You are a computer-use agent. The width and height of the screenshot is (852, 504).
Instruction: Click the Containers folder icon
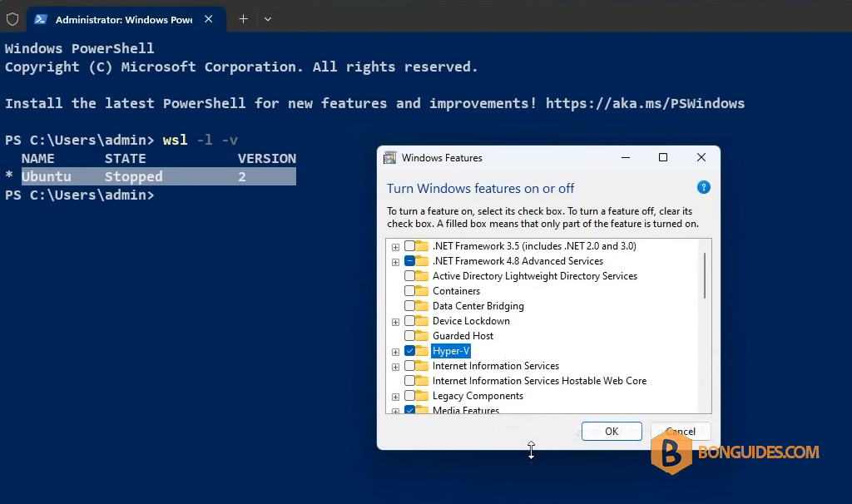pos(422,290)
